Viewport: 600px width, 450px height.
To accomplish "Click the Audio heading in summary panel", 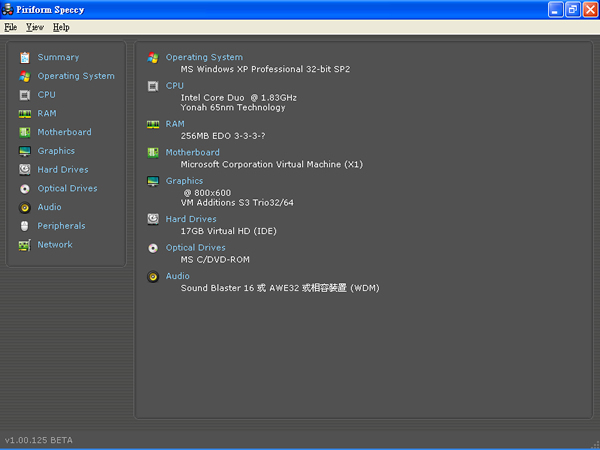I will [x=177, y=276].
